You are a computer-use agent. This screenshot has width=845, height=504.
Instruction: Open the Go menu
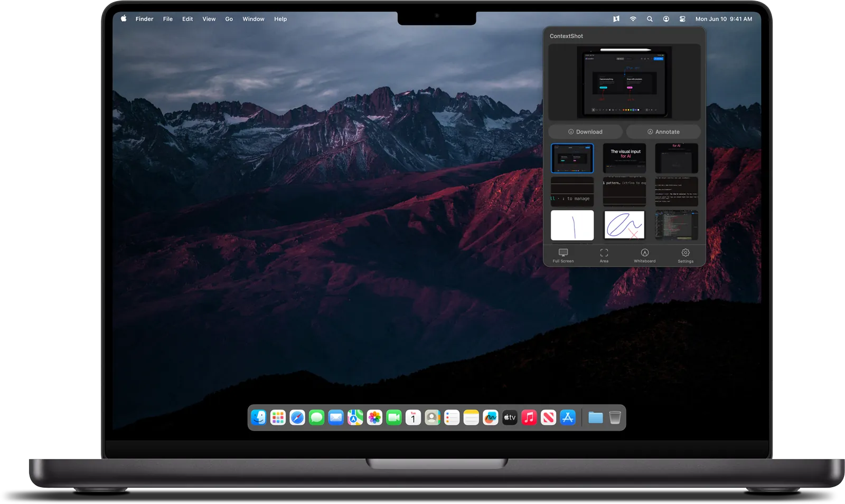coord(229,19)
